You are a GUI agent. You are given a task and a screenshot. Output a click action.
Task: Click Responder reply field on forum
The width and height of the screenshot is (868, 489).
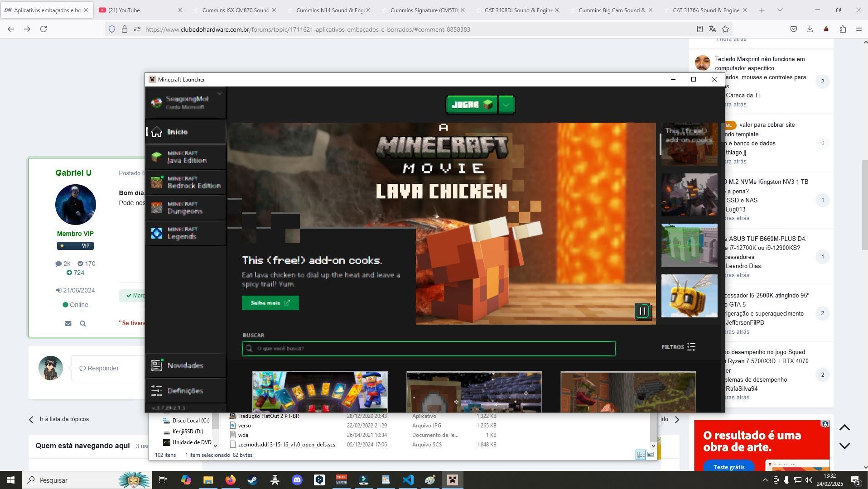point(109,368)
